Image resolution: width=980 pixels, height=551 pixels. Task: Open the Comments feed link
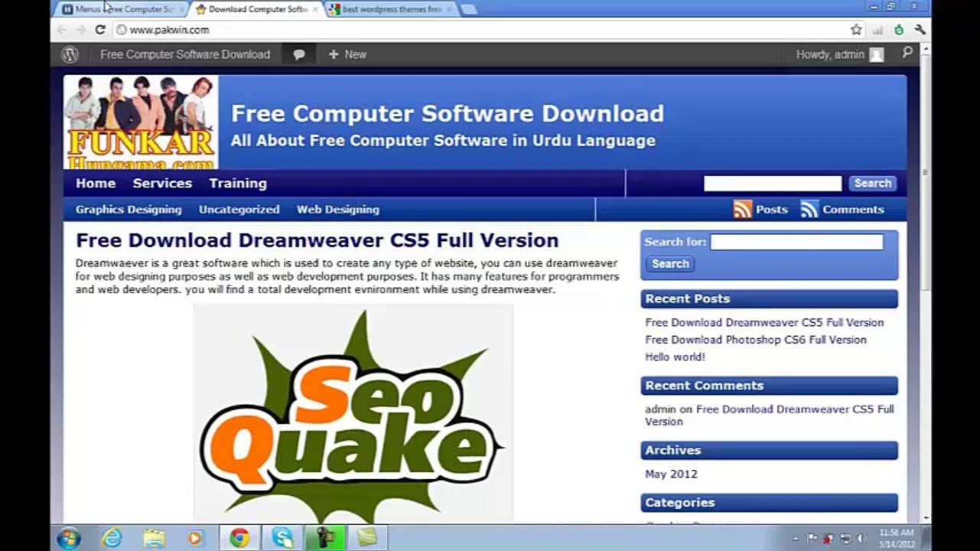pyautogui.click(x=853, y=209)
